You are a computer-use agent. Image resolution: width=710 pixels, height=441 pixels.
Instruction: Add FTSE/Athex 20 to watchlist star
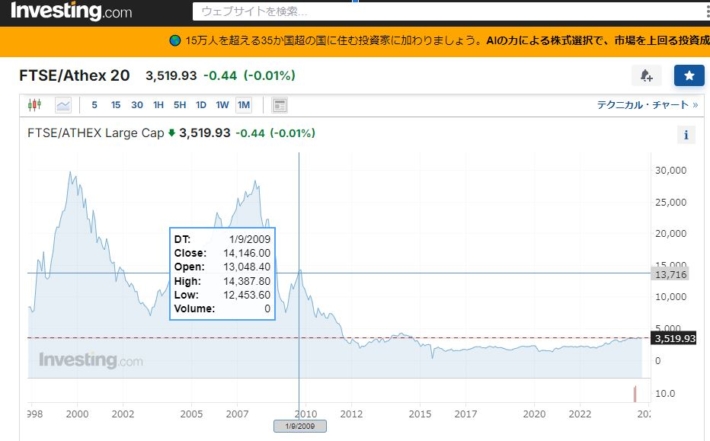click(x=688, y=76)
